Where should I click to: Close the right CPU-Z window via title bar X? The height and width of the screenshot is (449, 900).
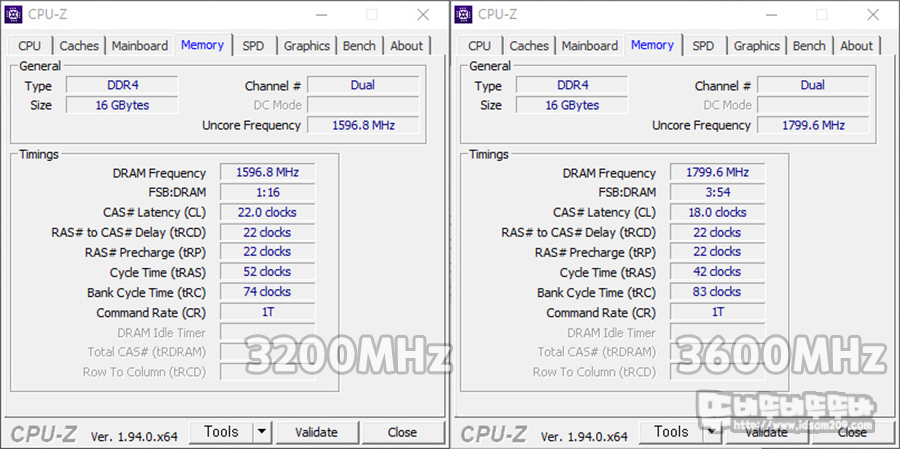(x=873, y=15)
